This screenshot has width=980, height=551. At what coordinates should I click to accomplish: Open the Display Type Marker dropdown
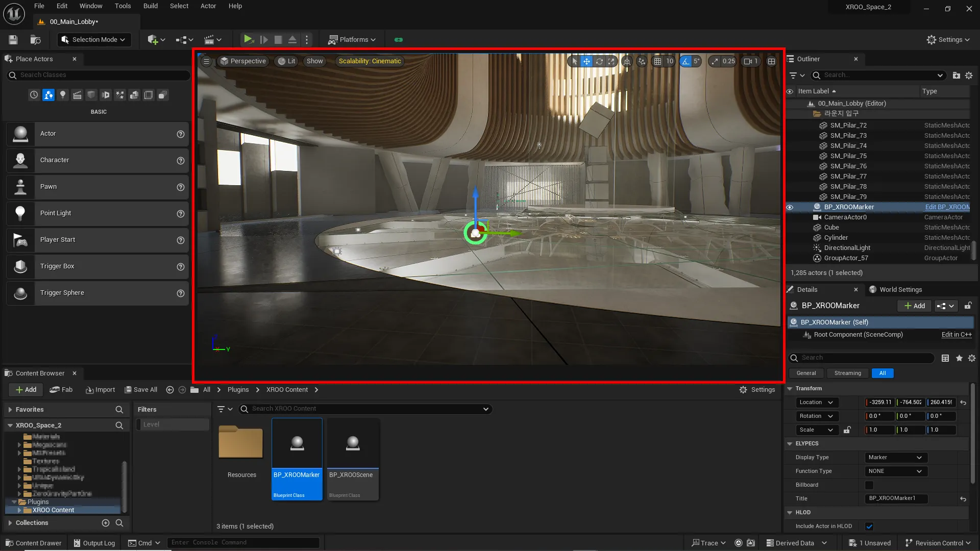[895, 458]
